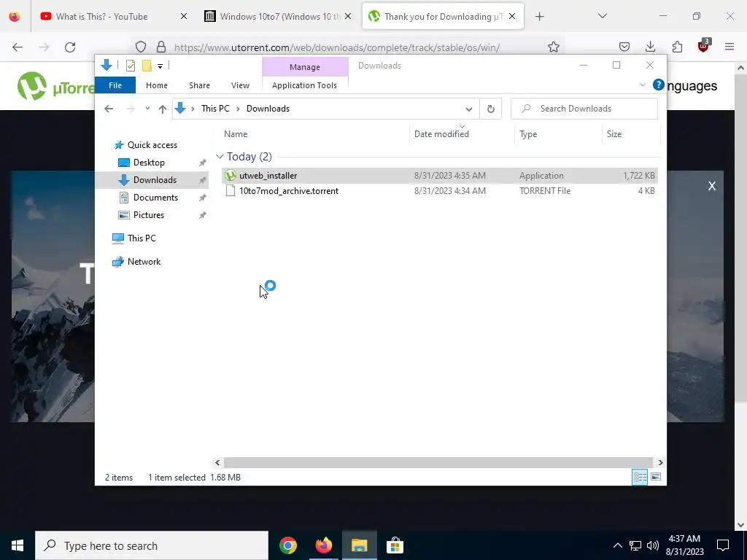Show site security padlock info
Screen dimensions: 747x560
[x=161, y=47]
